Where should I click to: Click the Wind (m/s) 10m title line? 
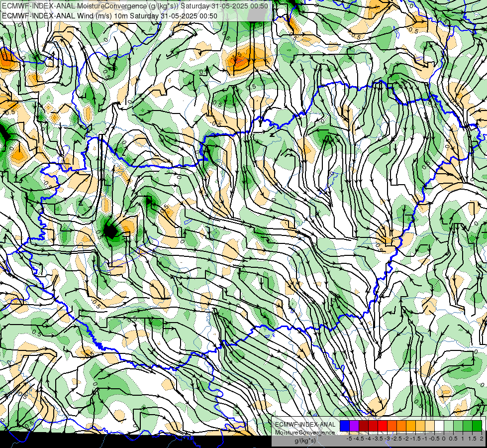(109, 16)
